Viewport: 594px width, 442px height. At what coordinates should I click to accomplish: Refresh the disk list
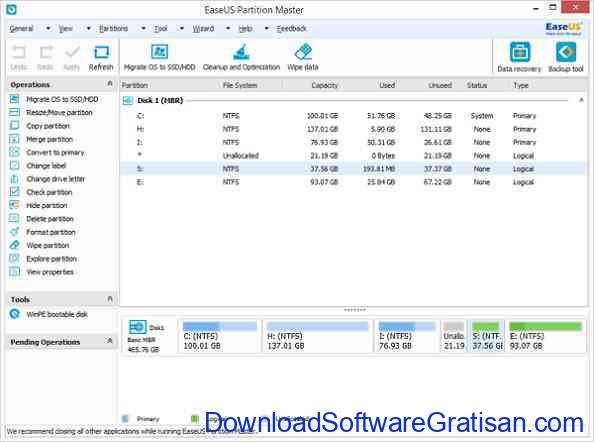coord(101,58)
